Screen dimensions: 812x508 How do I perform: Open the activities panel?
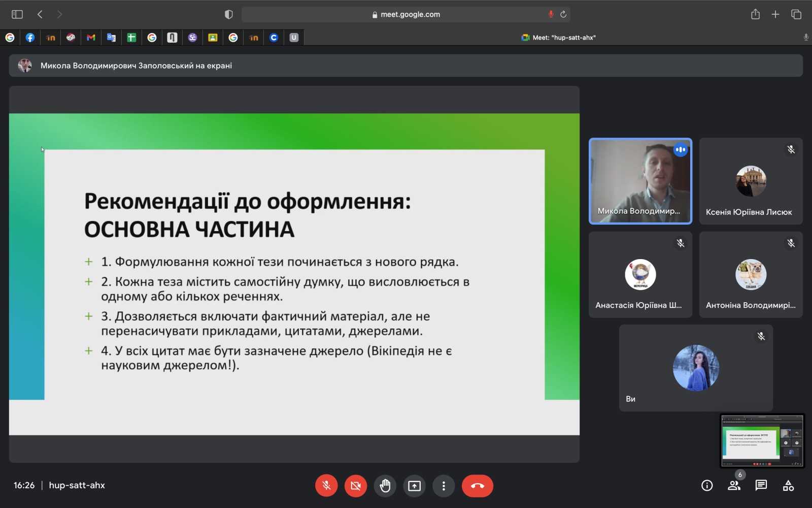(x=788, y=486)
